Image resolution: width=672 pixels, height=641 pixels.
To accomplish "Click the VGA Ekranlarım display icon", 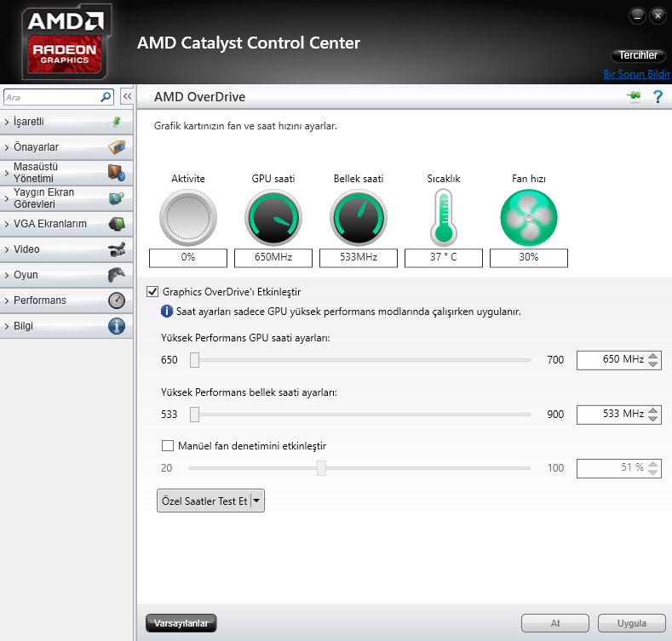I will [117, 224].
